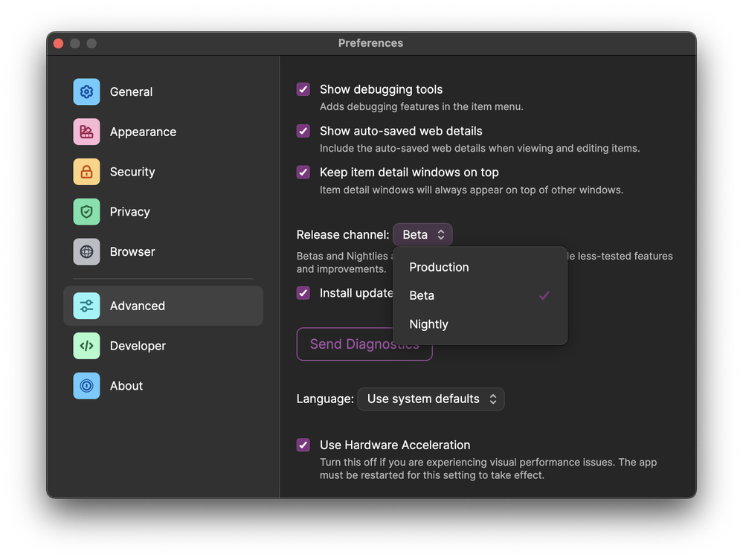The width and height of the screenshot is (743, 560).
Task: Click the Advanced sliders icon
Action: (x=86, y=306)
